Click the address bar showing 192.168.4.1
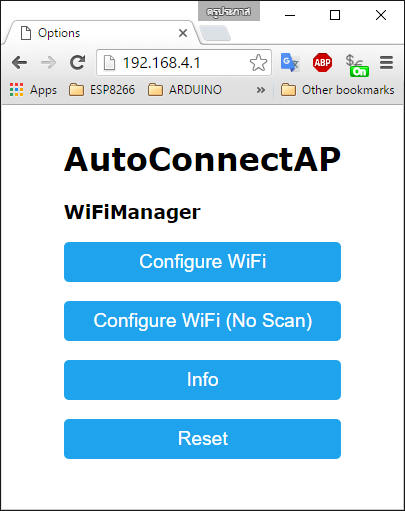The image size is (405, 511). [x=184, y=63]
